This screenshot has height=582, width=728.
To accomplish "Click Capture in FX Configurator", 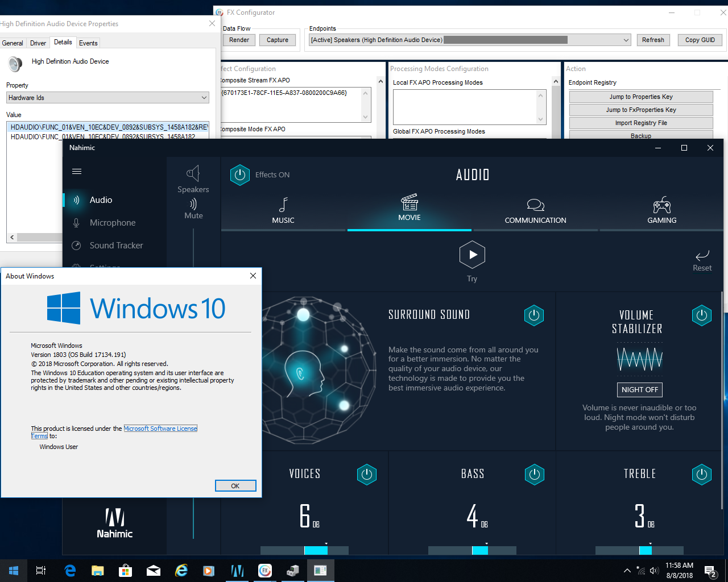I will [x=278, y=40].
